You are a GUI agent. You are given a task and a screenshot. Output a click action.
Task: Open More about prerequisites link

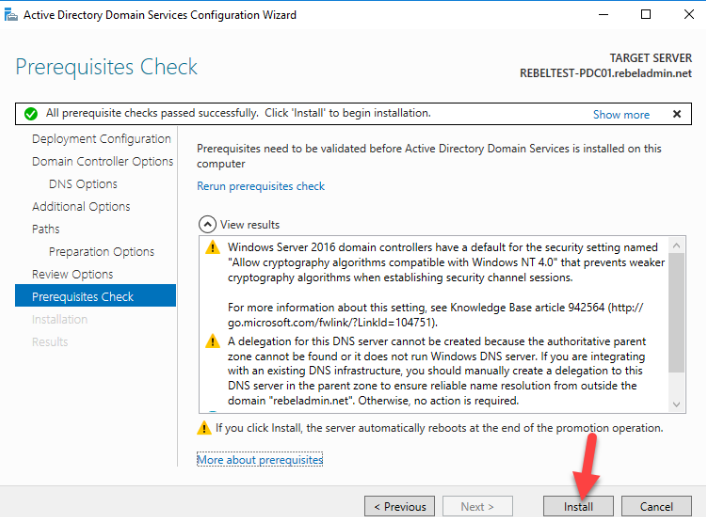point(260,460)
